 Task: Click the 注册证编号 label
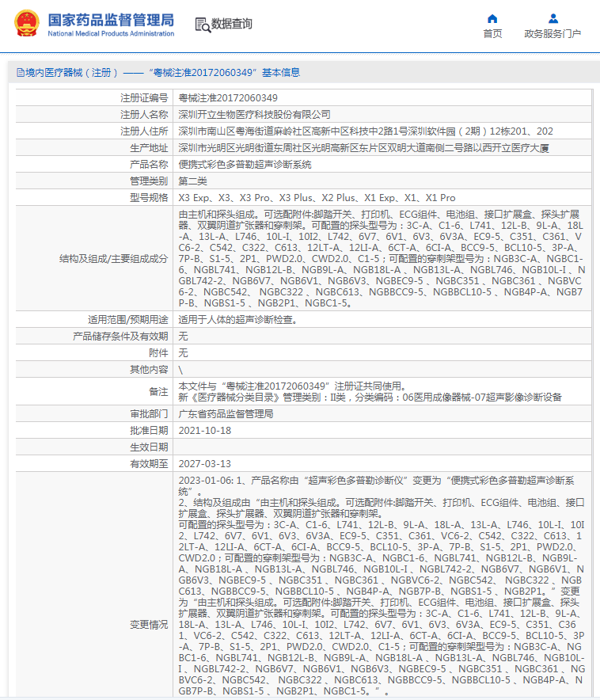(144, 97)
